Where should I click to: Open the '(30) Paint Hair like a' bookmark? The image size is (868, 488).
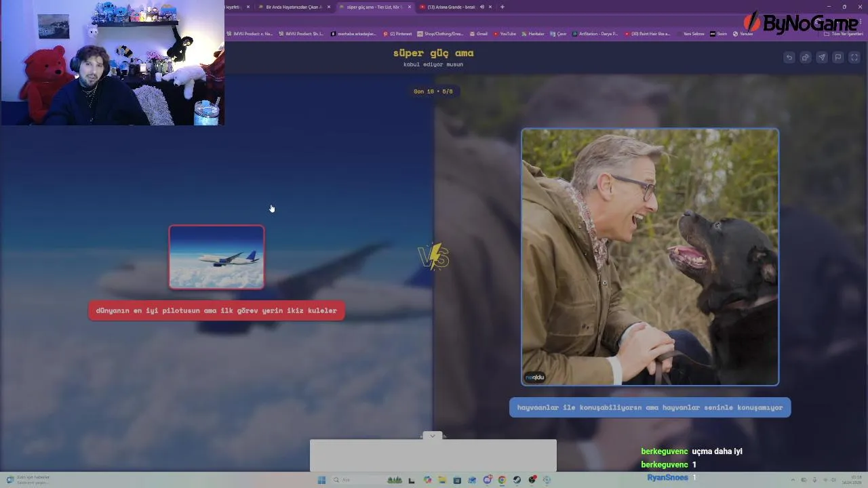pos(647,34)
